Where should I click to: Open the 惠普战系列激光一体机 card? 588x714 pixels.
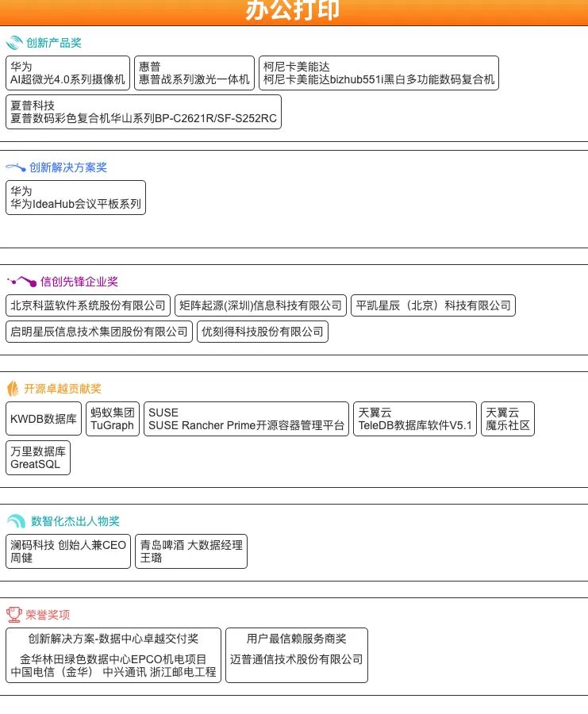pos(194,73)
